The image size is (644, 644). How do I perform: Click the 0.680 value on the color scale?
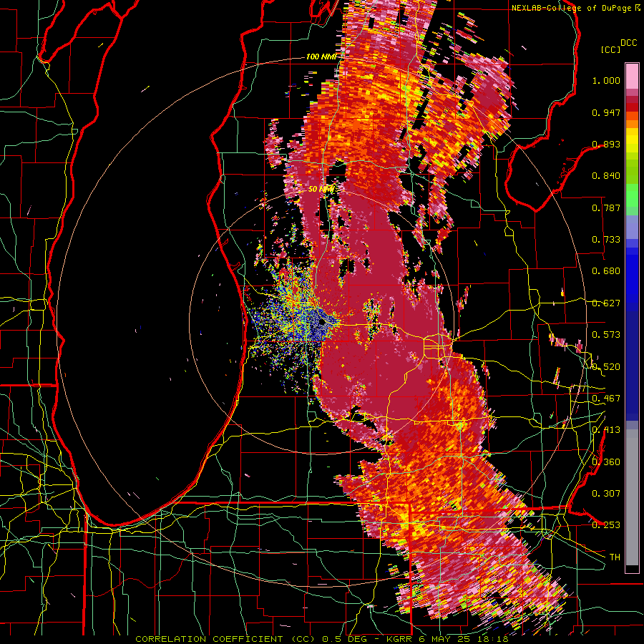[606, 271]
